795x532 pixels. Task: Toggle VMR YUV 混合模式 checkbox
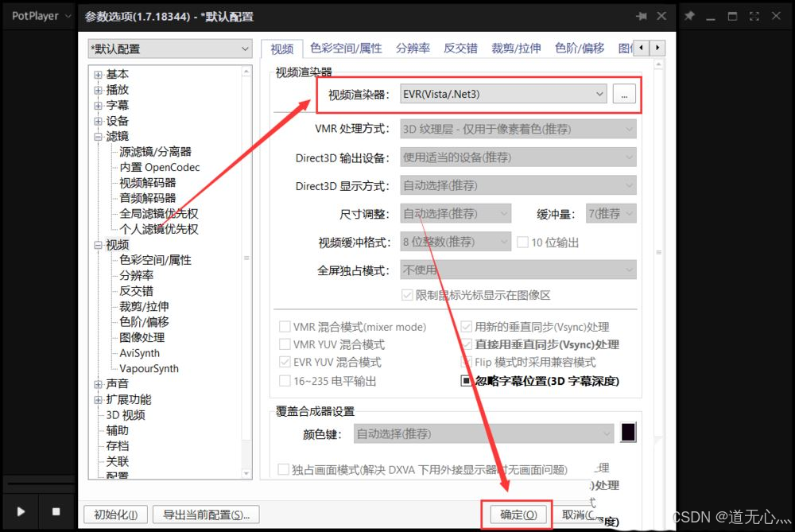point(285,344)
